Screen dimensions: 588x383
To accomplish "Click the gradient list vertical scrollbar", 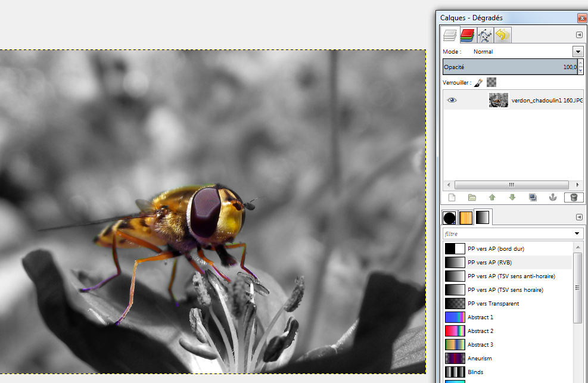I will 577,288.
